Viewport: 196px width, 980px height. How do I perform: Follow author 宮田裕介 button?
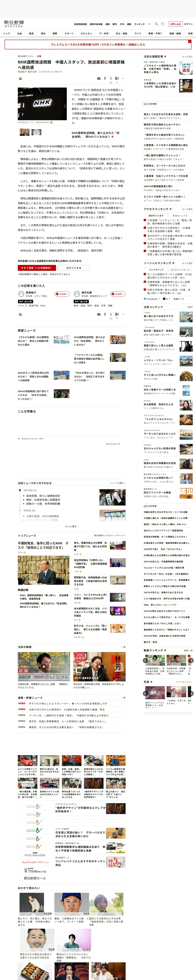(62, 294)
